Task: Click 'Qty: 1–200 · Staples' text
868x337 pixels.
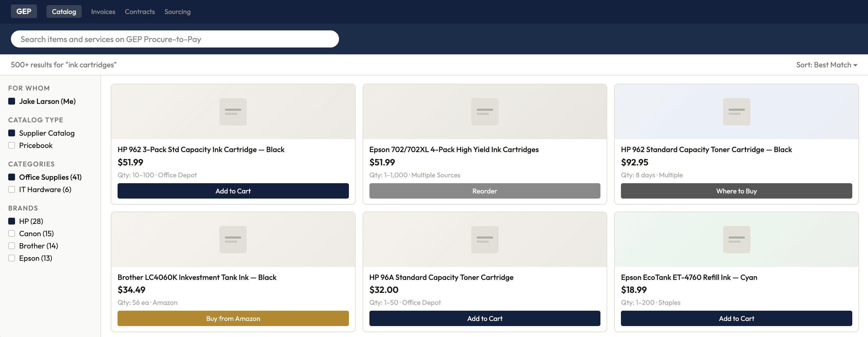Action: point(651,302)
